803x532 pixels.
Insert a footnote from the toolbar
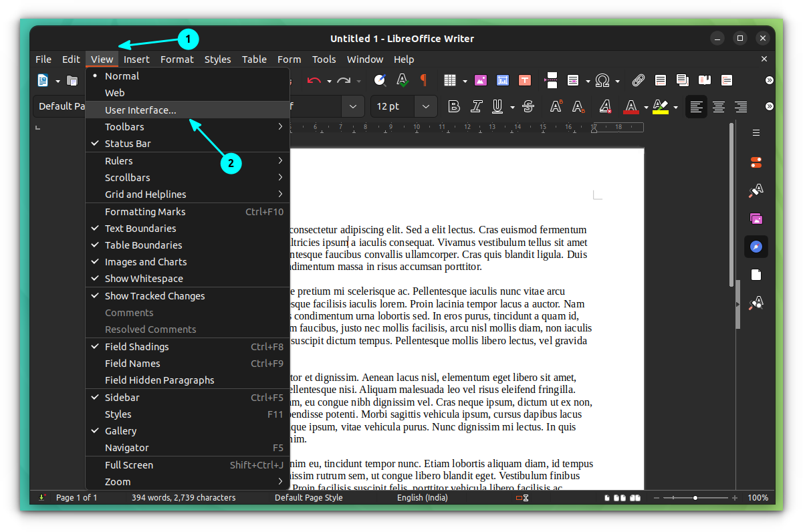click(661, 81)
